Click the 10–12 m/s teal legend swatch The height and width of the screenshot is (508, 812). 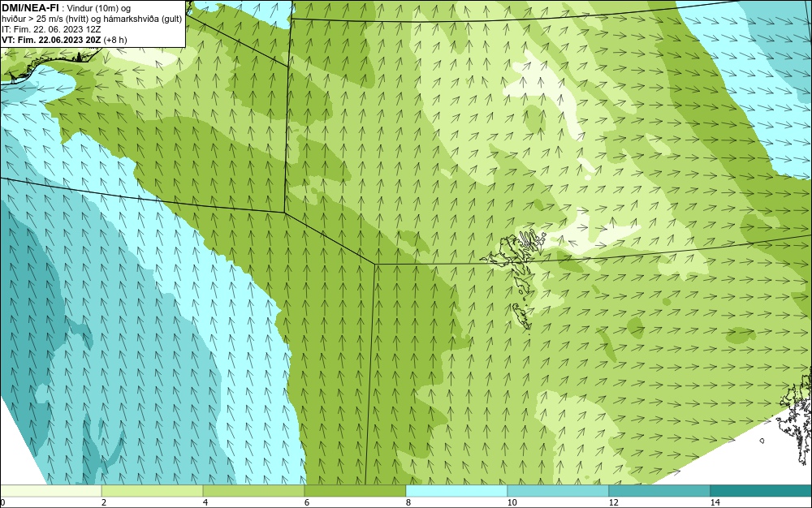coord(559,491)
